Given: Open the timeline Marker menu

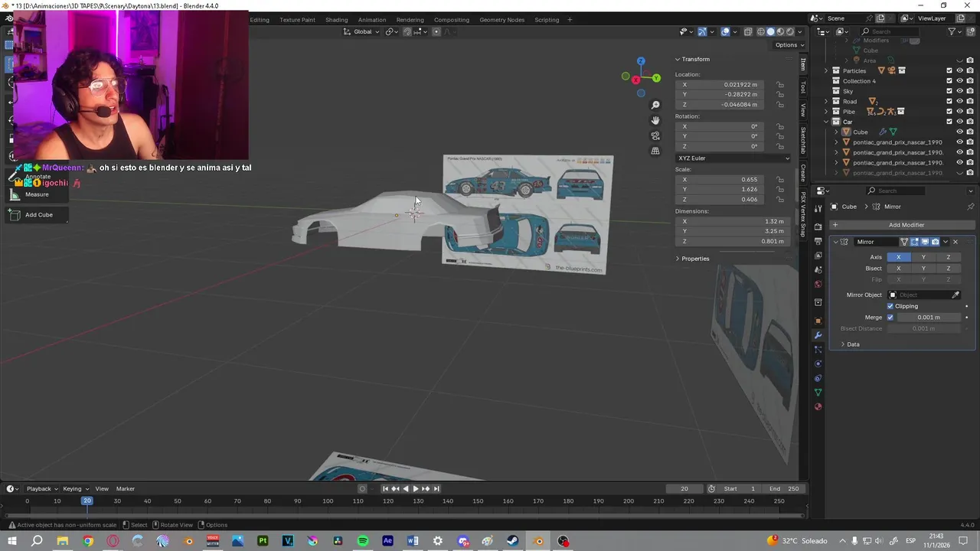Looking at the screenshot, I should (126, 489).
